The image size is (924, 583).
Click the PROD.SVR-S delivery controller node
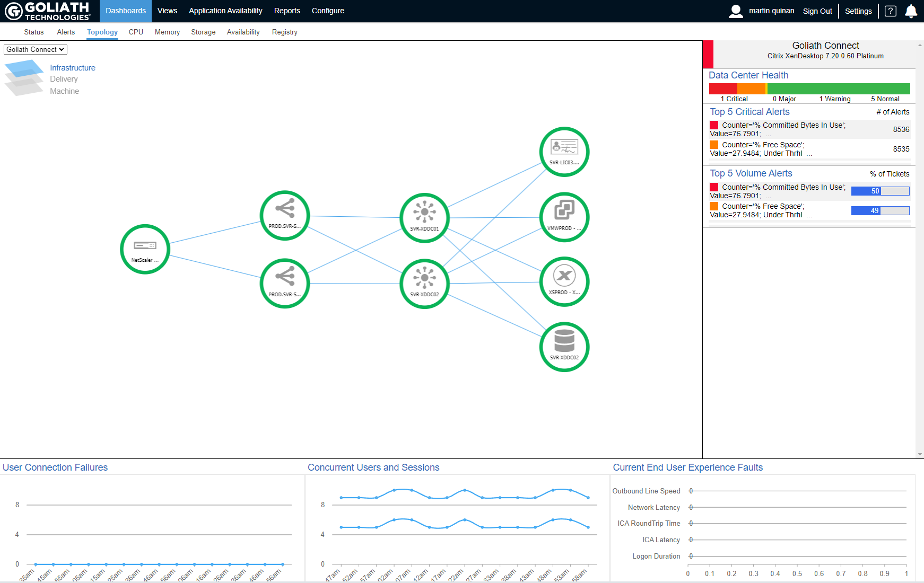coord(285,215)
